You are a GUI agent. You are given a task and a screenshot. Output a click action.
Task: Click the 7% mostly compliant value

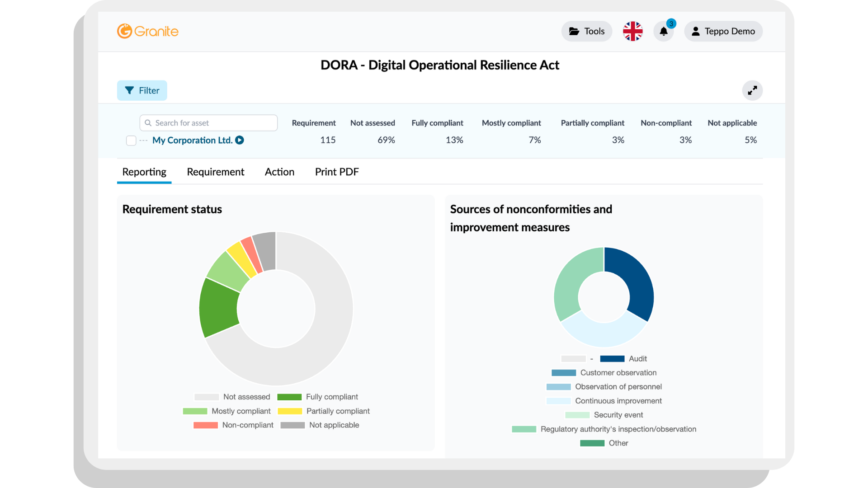click(535, 140)
